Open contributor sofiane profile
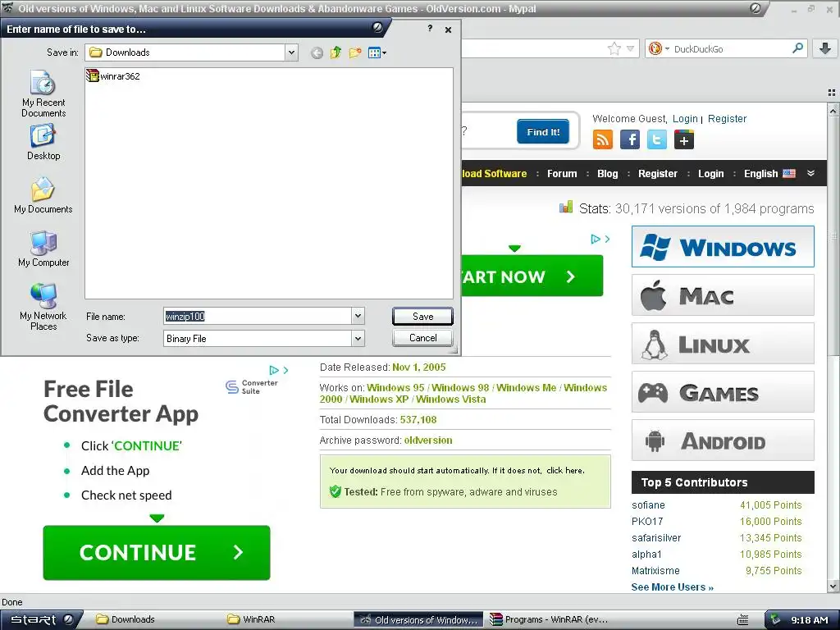840x630 pixels. click(648, 504)
